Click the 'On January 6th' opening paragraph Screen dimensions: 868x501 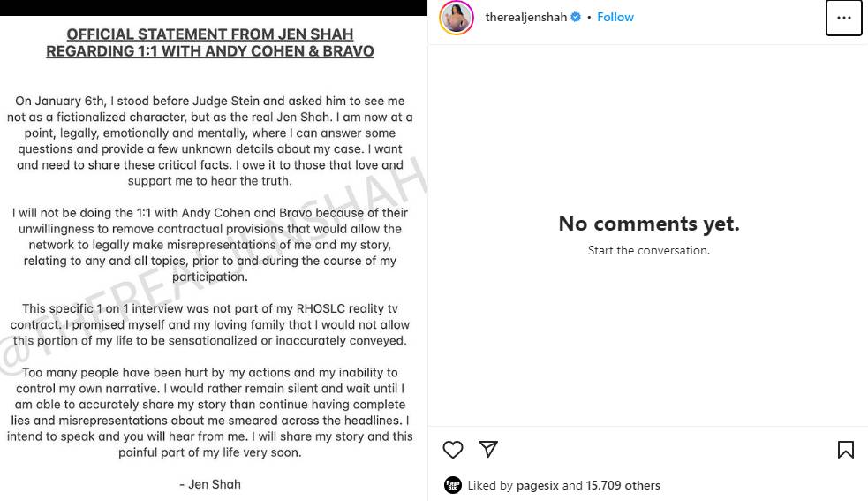210,141
